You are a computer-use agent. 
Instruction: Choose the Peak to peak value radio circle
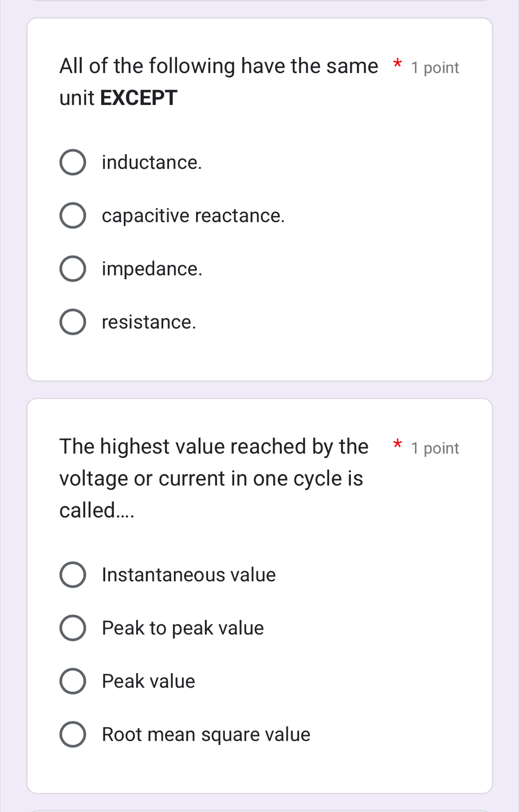pyautogui.click(x=72, y=628)
